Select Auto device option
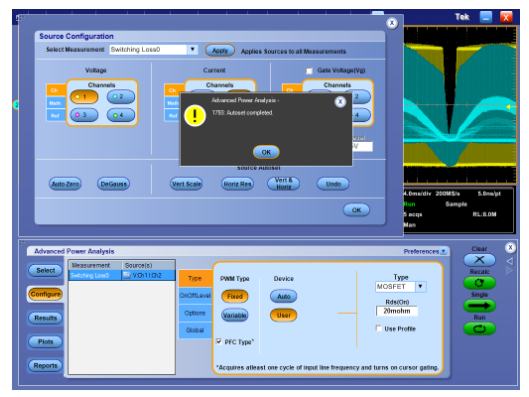The image size is (529, 397). click(283, 296)
